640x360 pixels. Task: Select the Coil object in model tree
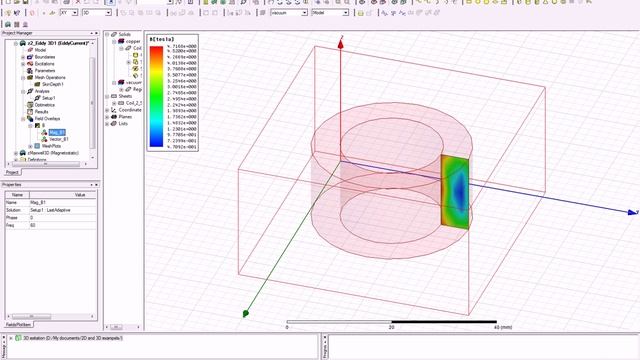point(134,48)
